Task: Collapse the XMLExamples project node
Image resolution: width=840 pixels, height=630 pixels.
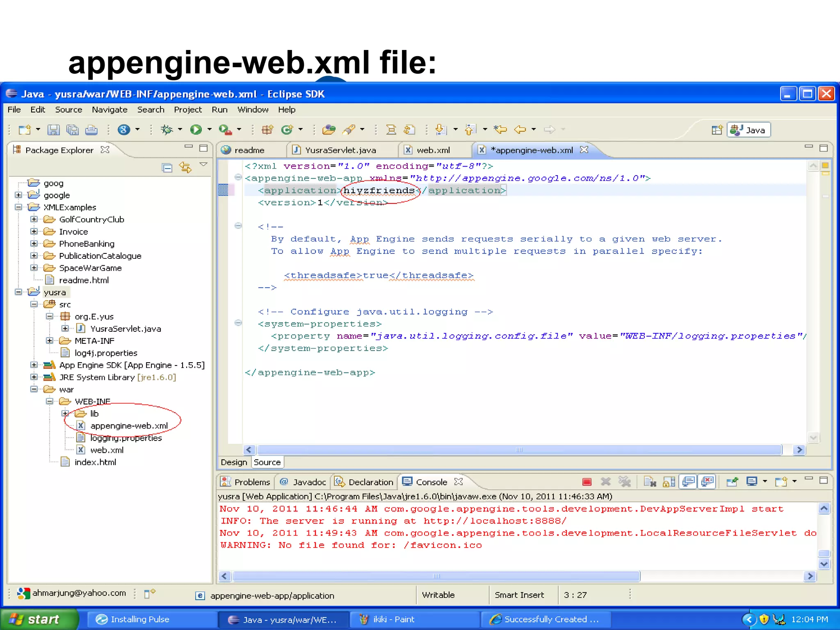Action: coord(18,207)
